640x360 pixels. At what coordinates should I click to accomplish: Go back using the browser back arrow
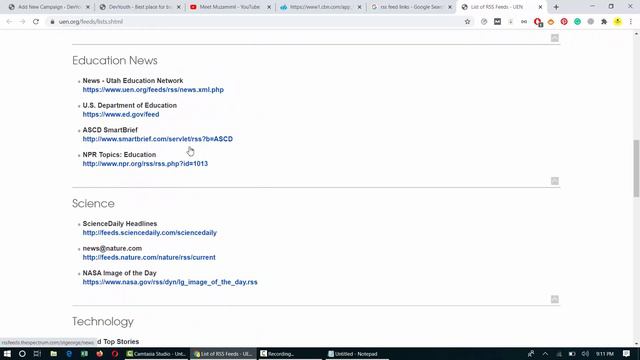(x=9, y=22)
